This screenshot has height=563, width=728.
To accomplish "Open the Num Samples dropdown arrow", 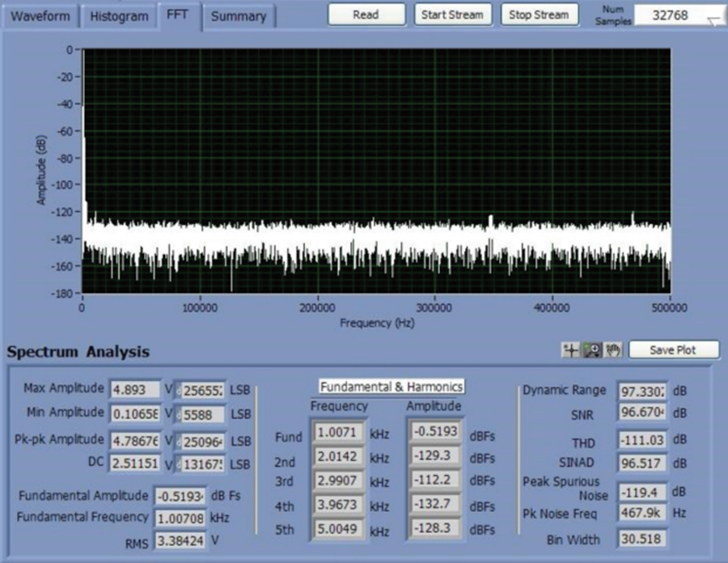I will [x=713, y=21].
